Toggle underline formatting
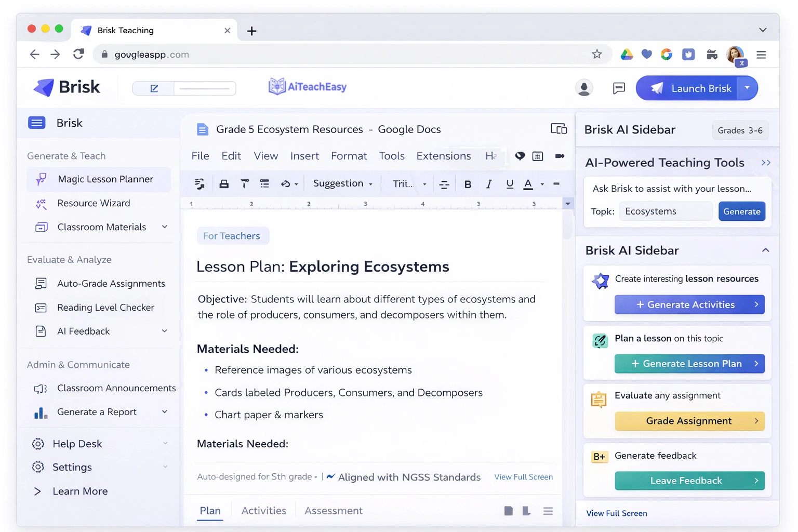 coord(510,184)
